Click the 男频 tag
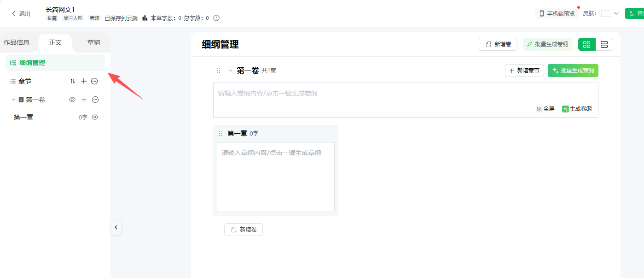 coord(94,18)
